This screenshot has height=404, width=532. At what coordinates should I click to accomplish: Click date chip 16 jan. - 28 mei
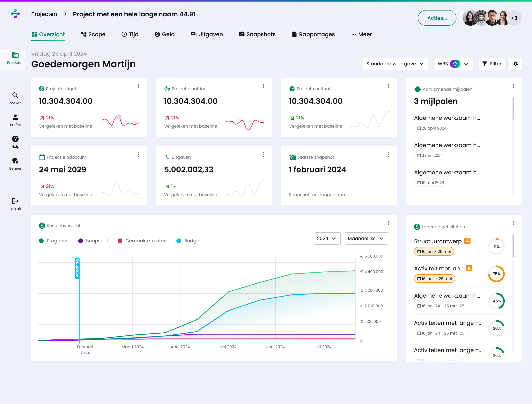tap(434, 279)
